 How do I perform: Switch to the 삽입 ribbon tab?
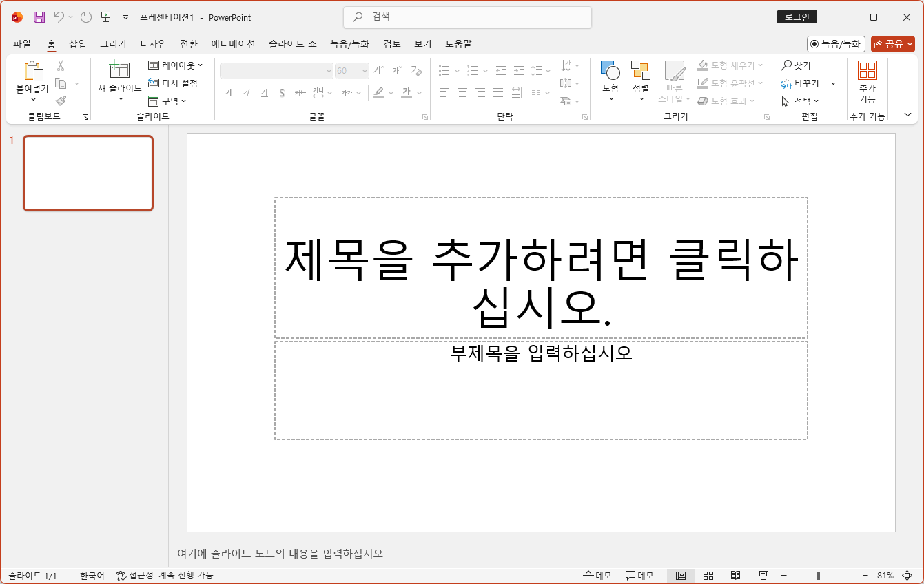(77, 43)
